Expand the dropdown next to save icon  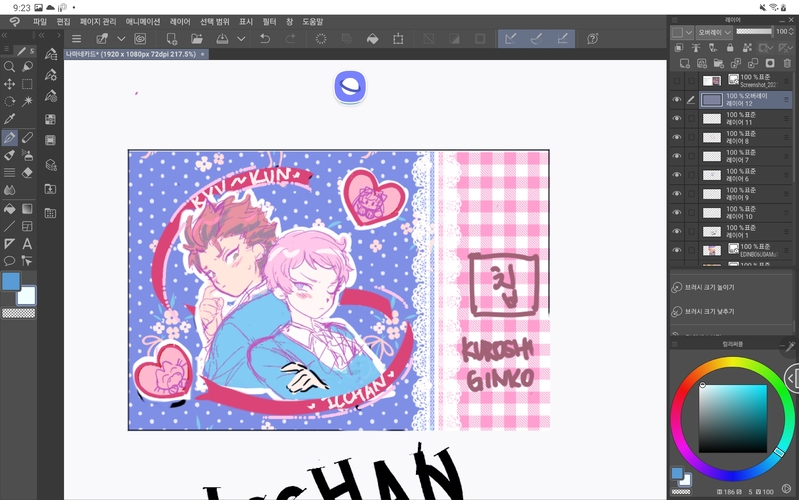tap(241, 39)
